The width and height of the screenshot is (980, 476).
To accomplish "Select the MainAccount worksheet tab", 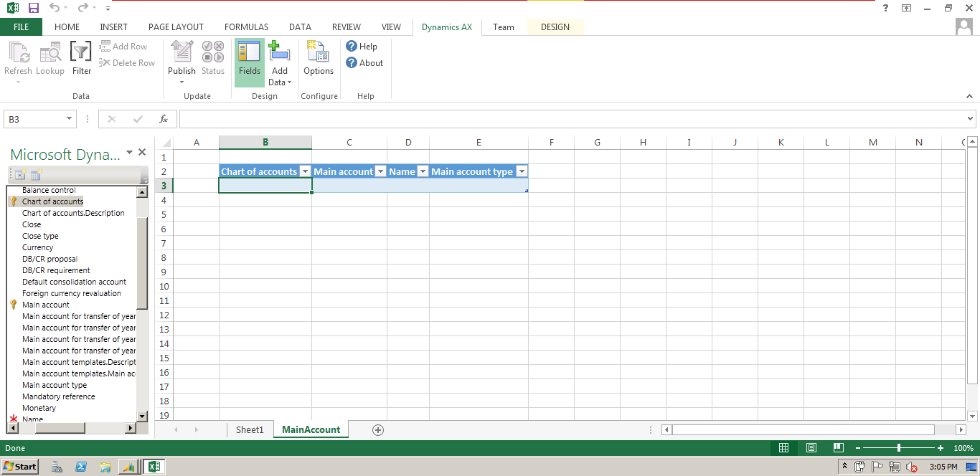I will click(311, 429).
